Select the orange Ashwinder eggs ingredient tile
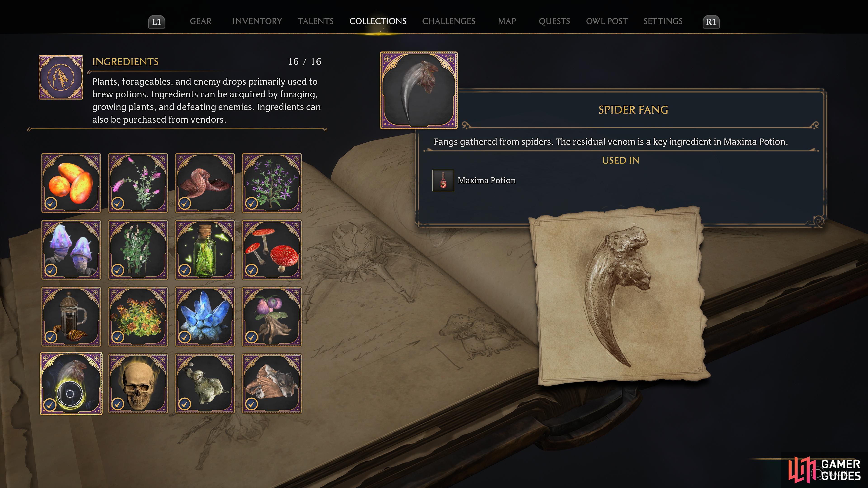 71,183
